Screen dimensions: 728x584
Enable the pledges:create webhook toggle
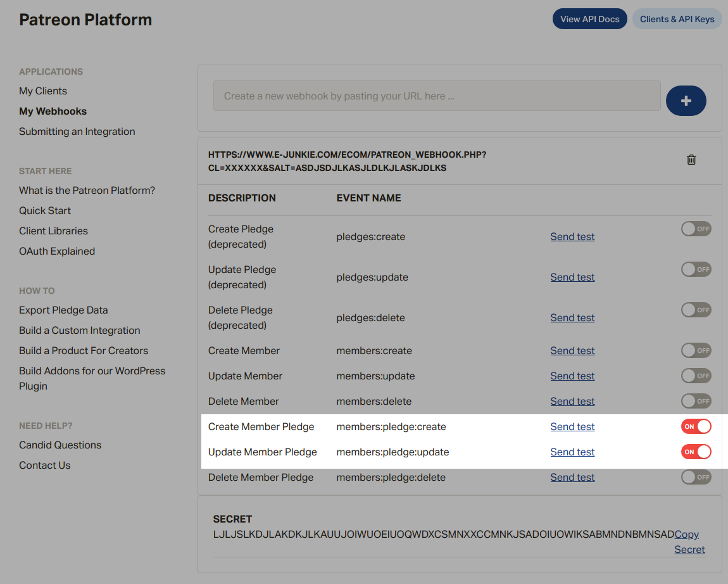point(696,229)
